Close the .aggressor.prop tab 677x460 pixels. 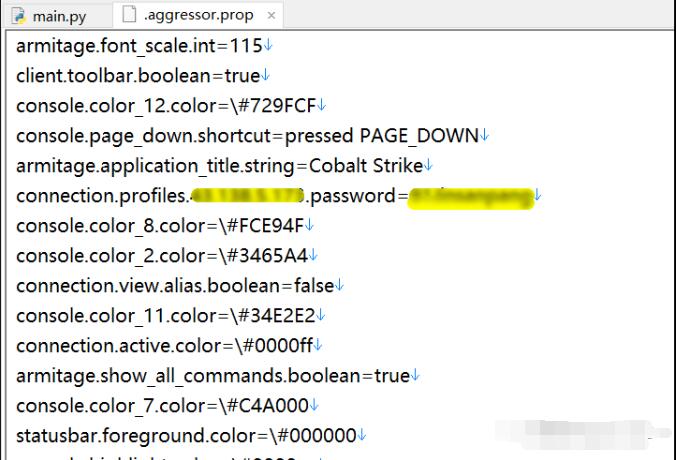pyautogui.click(x=271, y=16)
